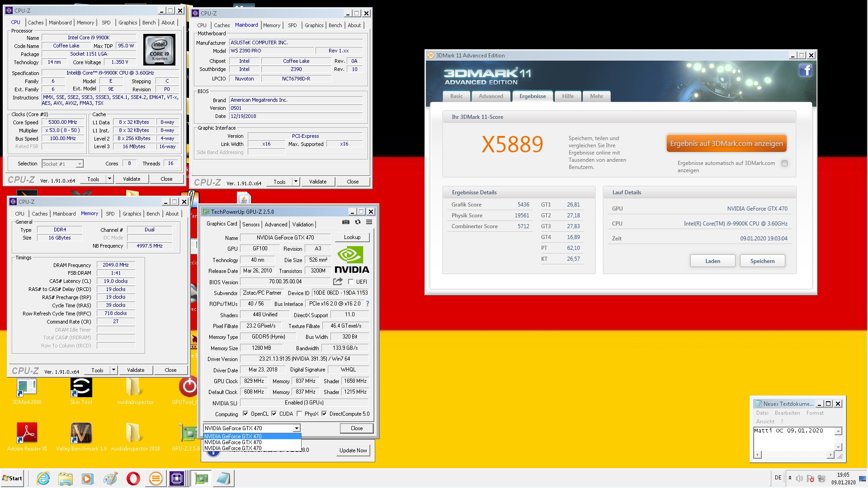868x488 pixels.
Task: Open the Adobe Reader XI desktop icon
Action: [27, 437]
